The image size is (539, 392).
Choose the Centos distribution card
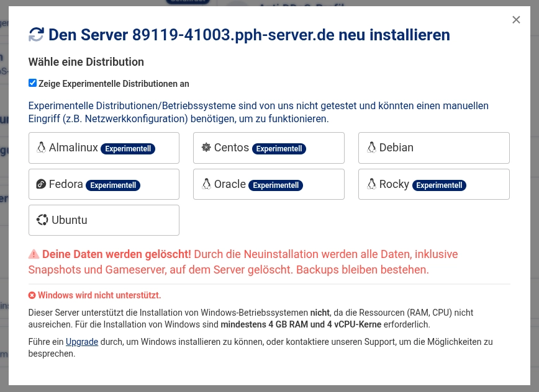tap(268, 148)
